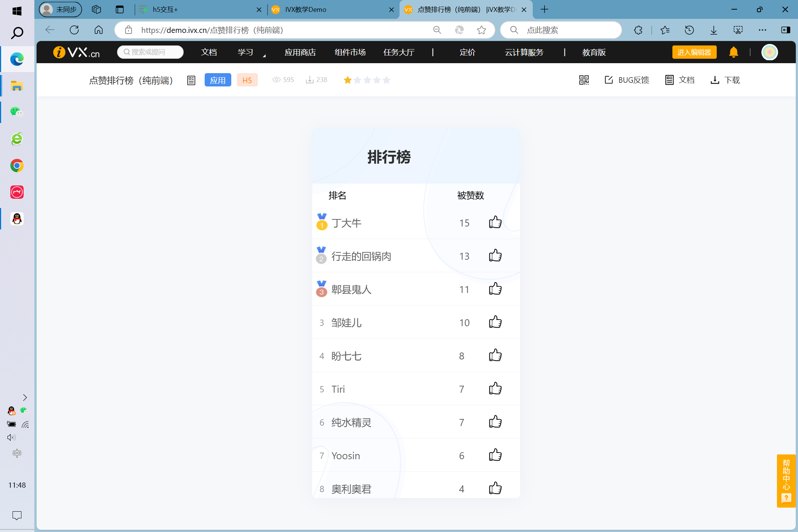Click the browser extensions icon
This screenshot has width=798, height=532.
point(638,30)
